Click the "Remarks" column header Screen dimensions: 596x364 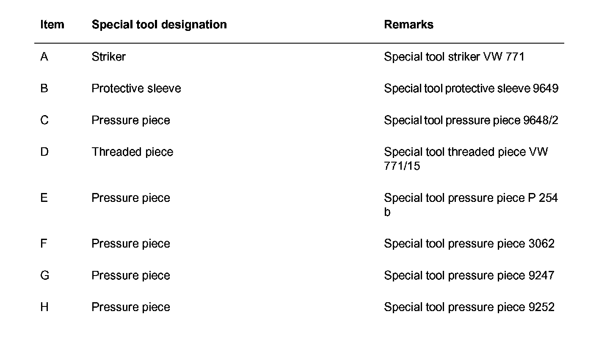pos(408,25)
